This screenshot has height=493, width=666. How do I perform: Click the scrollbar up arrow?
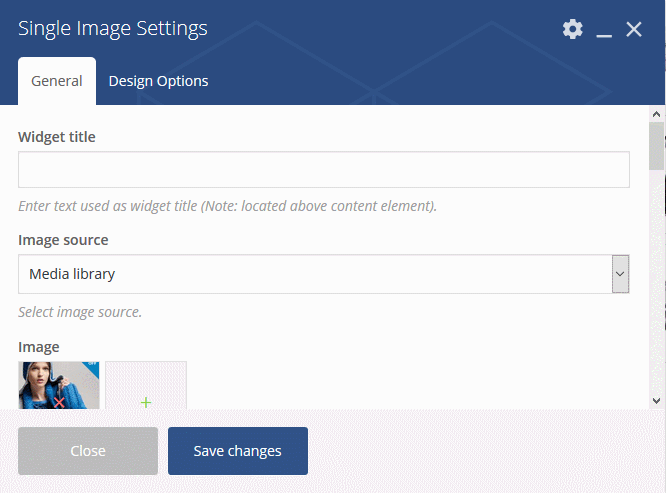click(656, 114)
